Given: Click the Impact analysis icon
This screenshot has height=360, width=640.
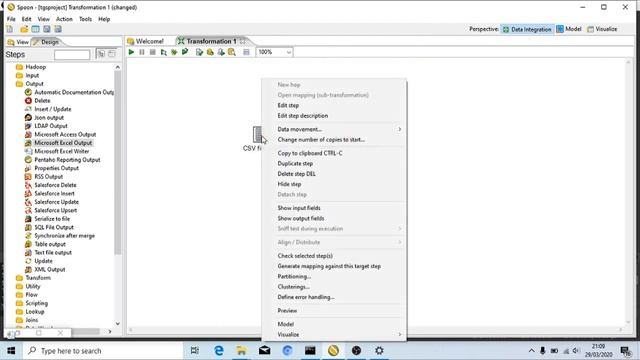Looking at the screenshot, I should tap(210, 52).
